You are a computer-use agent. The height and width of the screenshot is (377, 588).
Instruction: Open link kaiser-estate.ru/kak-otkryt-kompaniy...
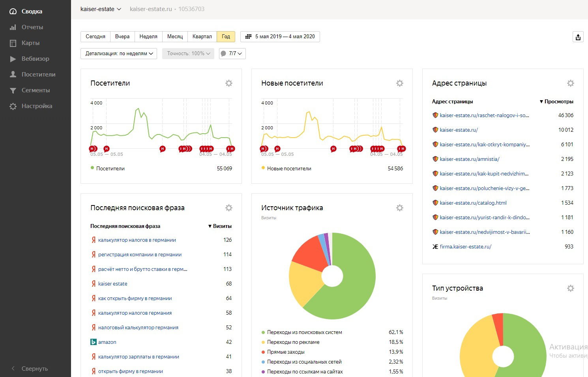[485, 145]
